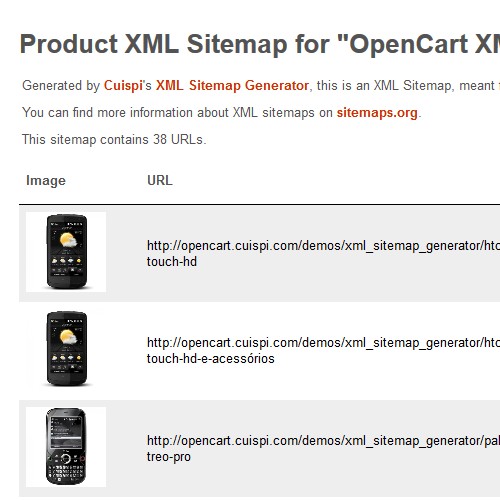The image size is (500, 500).
Task: Click the Product XML Sitemap page heading
Action: [x=260, y=44]
